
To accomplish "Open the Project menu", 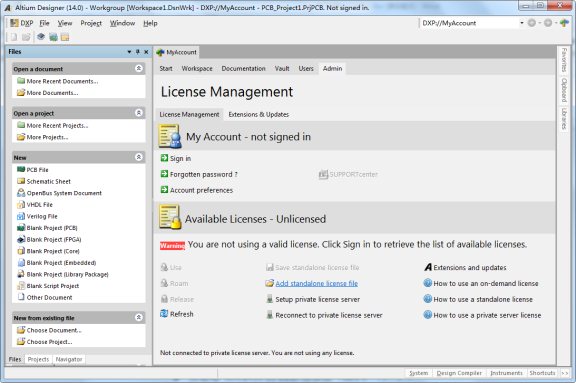I will click(x=91, y=23).
